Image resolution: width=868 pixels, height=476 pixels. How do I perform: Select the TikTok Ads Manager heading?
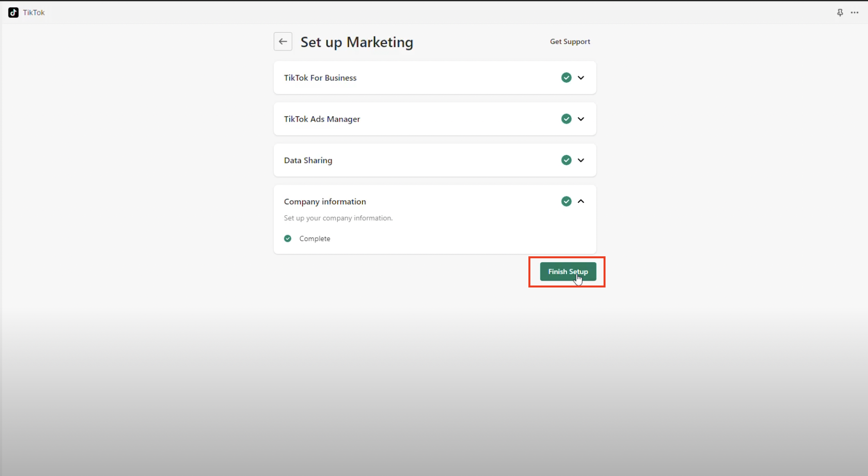pos(322,119)
